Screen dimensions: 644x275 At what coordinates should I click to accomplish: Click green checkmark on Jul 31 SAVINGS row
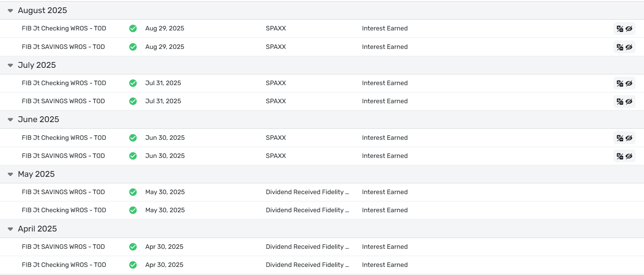[x=133, y=101]
